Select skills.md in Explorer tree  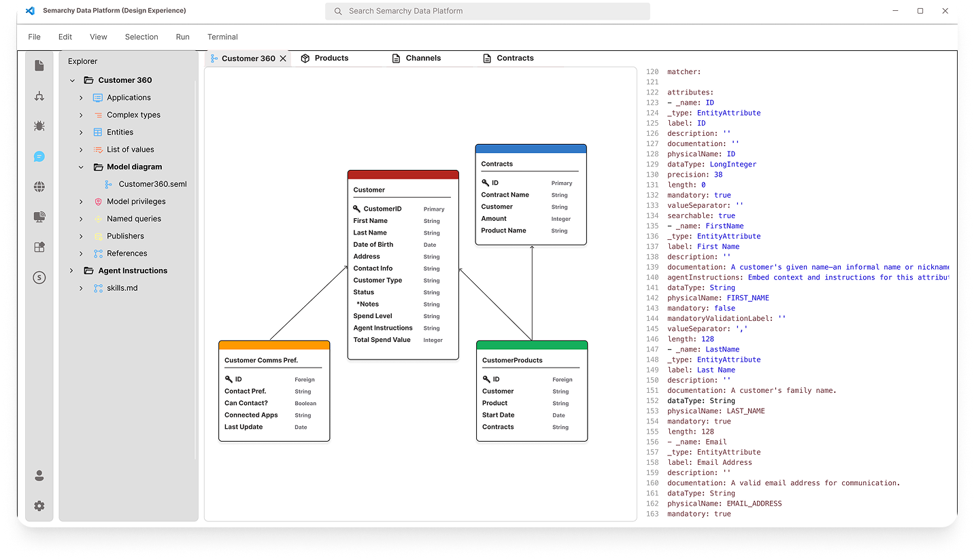tap(122, 288)
